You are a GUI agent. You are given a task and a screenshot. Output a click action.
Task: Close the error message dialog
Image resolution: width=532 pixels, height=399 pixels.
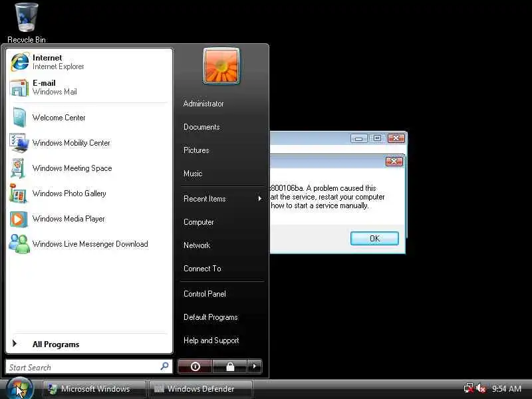[x=394, y=161]
